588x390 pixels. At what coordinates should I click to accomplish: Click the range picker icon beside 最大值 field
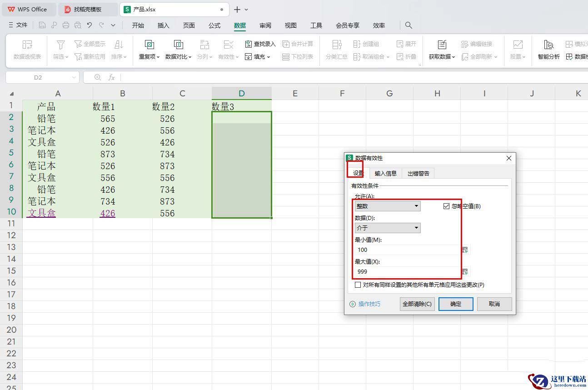point(465,272)
